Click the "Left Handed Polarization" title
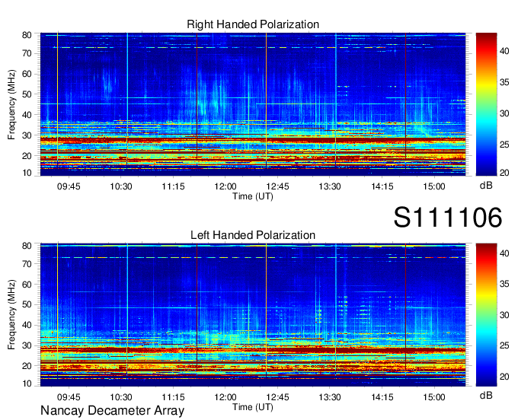 (x=253, y=235)
